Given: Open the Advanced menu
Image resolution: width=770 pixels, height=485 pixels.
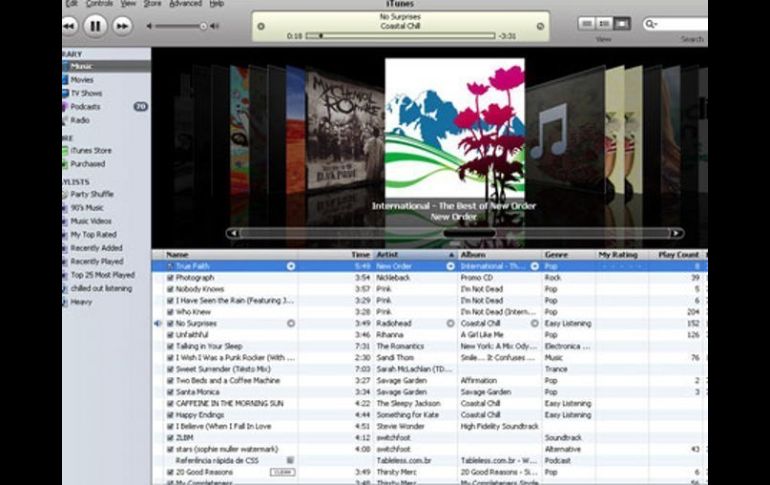Looking at the screenshot, I should pyautogui.click(x=185, y=4).
